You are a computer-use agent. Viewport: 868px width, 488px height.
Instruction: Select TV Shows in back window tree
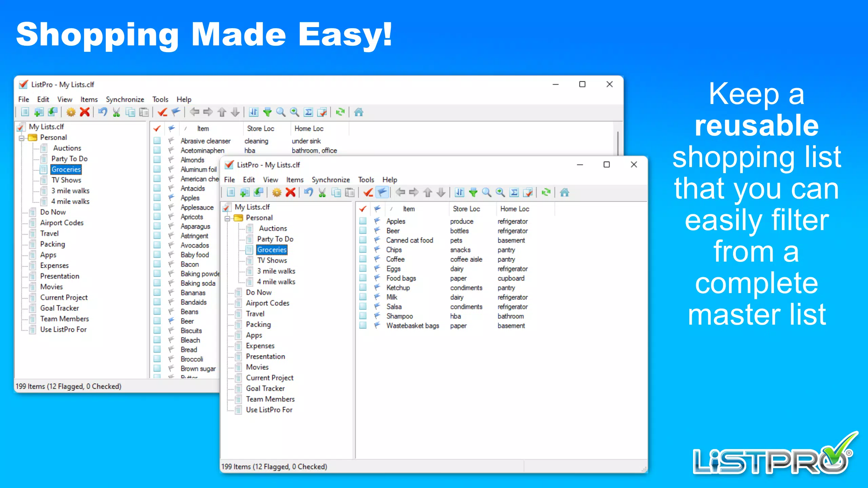[x=66, y=180]
